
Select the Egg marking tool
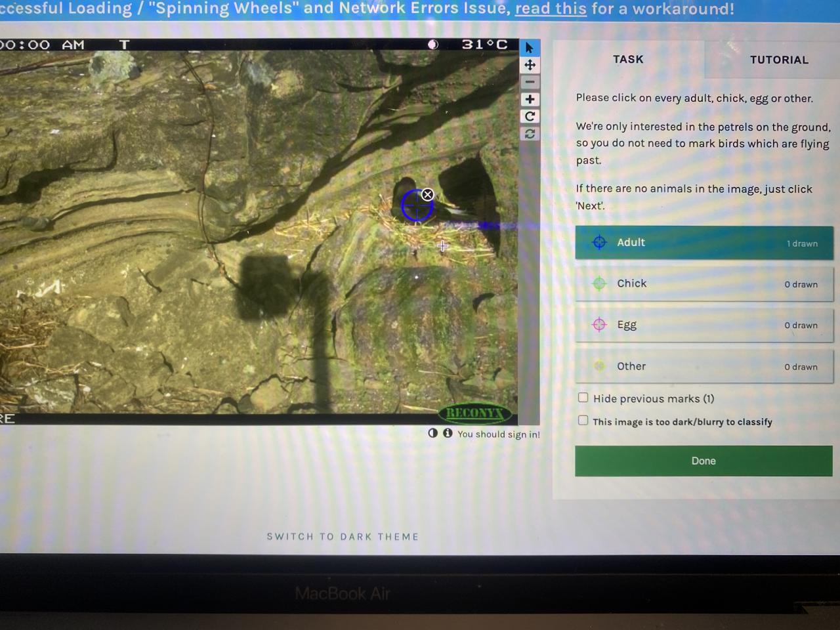tap(704, 325)
